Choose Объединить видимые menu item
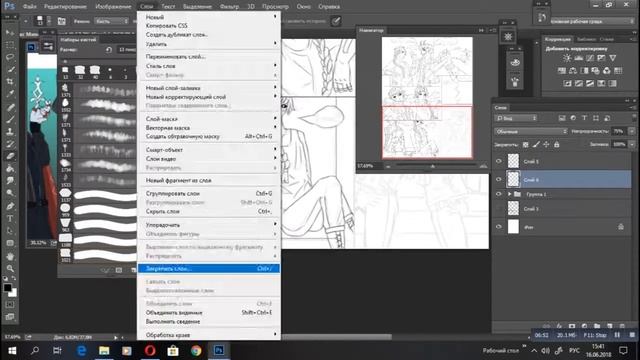The image size is (640, 360). [209, 313]
